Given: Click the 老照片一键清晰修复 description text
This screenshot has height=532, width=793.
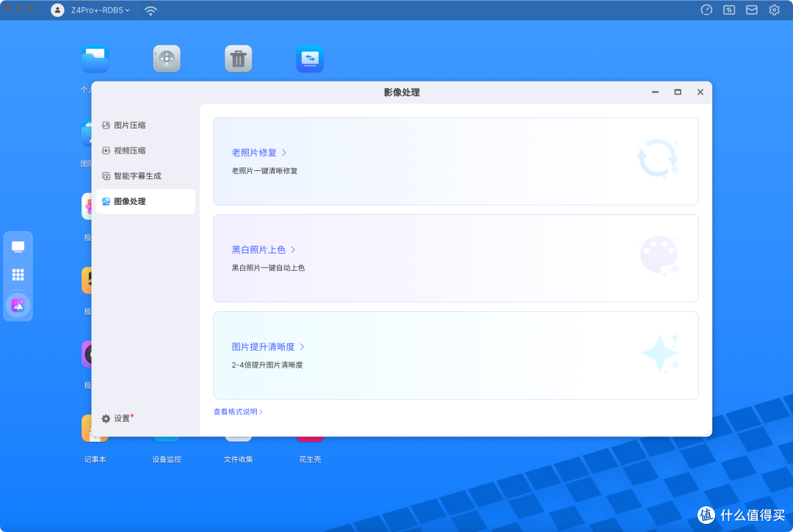Looking at the screenshot, I should click(x=264, y=171).
